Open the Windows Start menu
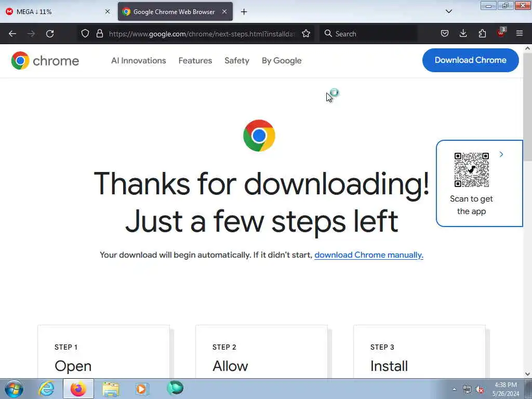532x399 pixels. click(x=14, y=389)
